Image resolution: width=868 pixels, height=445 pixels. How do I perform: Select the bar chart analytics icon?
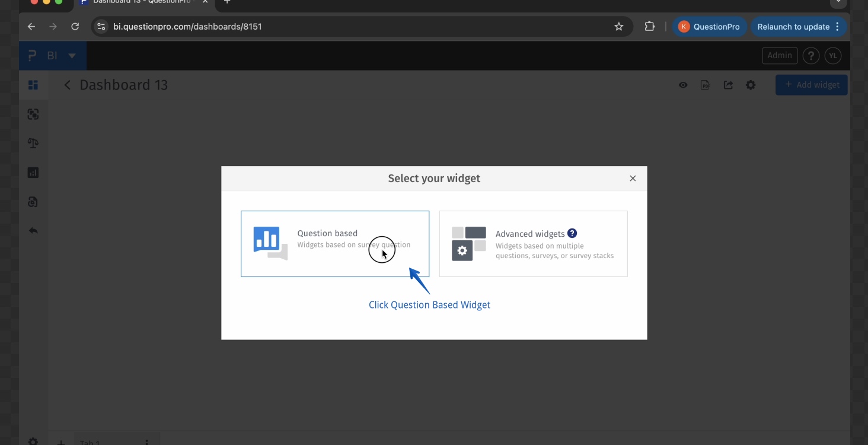coord(33,172)
